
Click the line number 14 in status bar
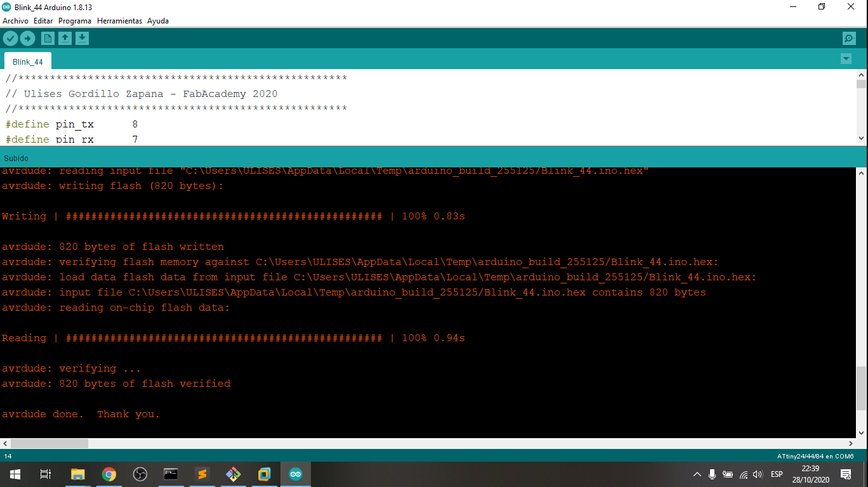point(8,457)
